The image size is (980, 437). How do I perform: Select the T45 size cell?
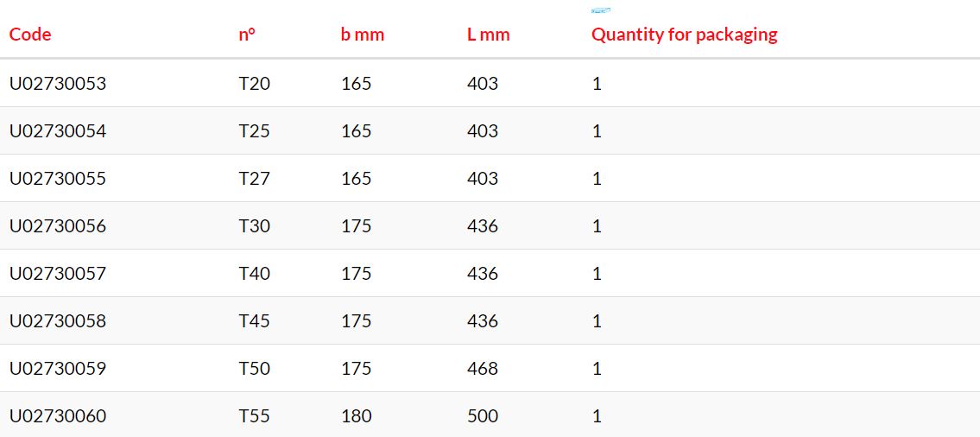click(255, 320)
